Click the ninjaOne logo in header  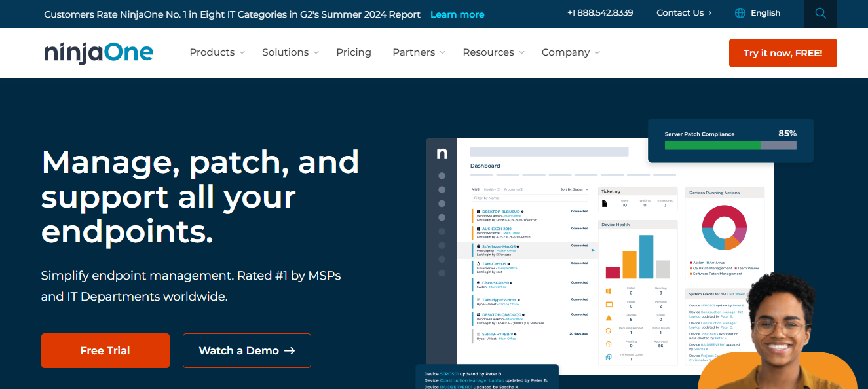[99, 52]
